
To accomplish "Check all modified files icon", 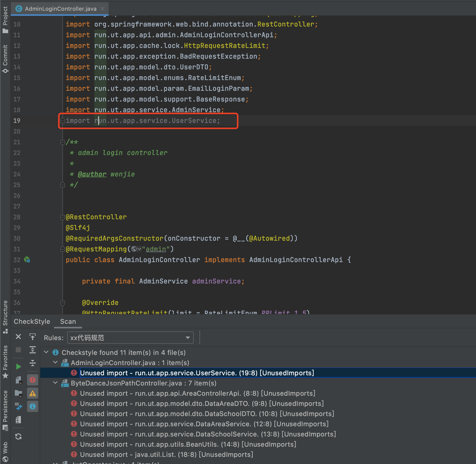I will [18, 406].
